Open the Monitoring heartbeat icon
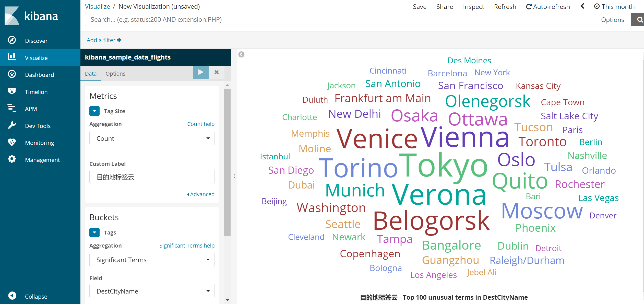644x304 pixels. click(x=12, y=142)
